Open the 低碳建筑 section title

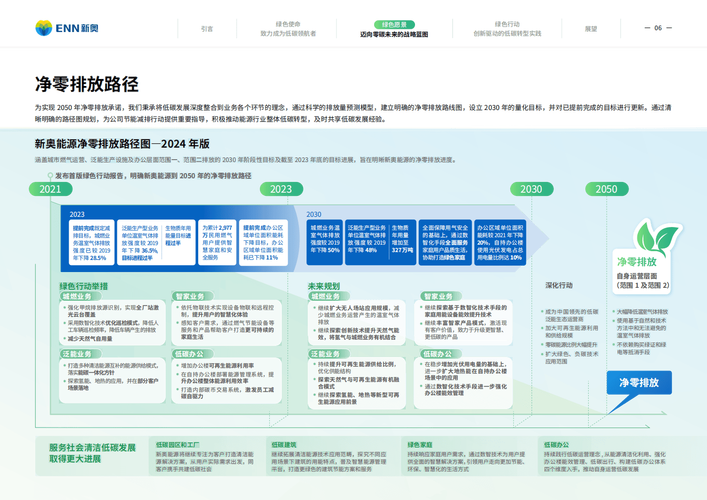[284, 445]
